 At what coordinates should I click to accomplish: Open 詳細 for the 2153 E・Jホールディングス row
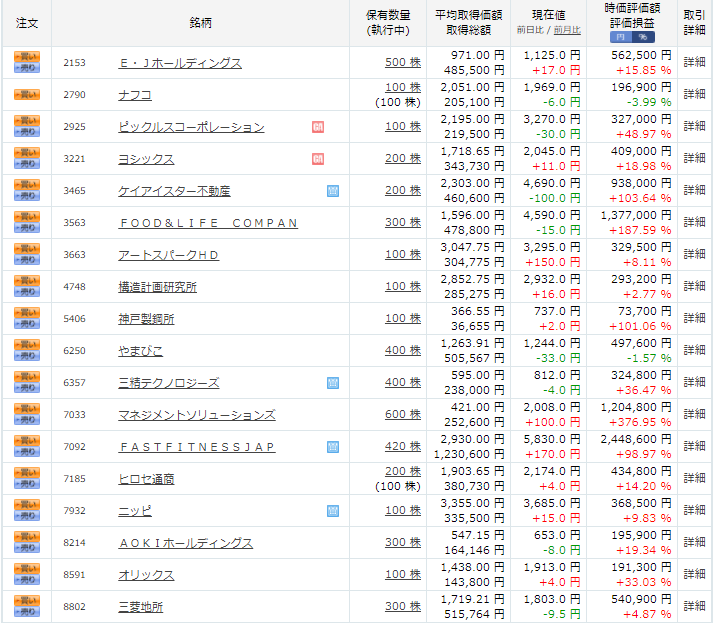tap(694, 62)
